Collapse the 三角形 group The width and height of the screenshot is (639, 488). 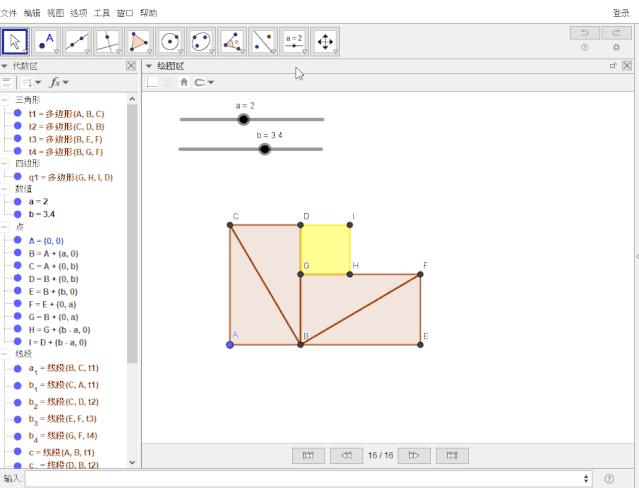4,100
